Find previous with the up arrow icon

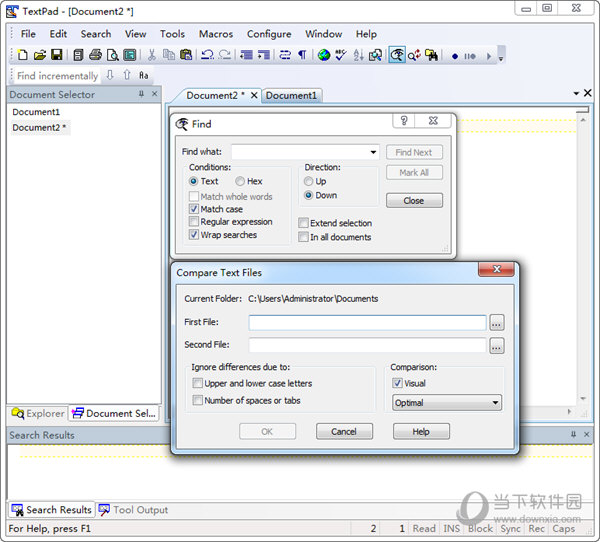point(127,75)
